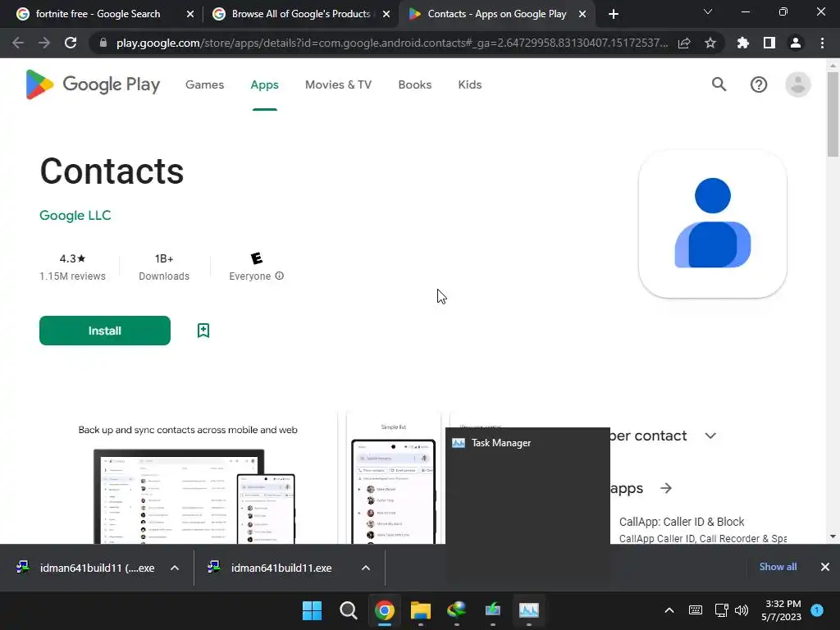840x630 pixels.
Task: Expand the chevron next to 'per contact'
Action: click(x=710, y=436)
